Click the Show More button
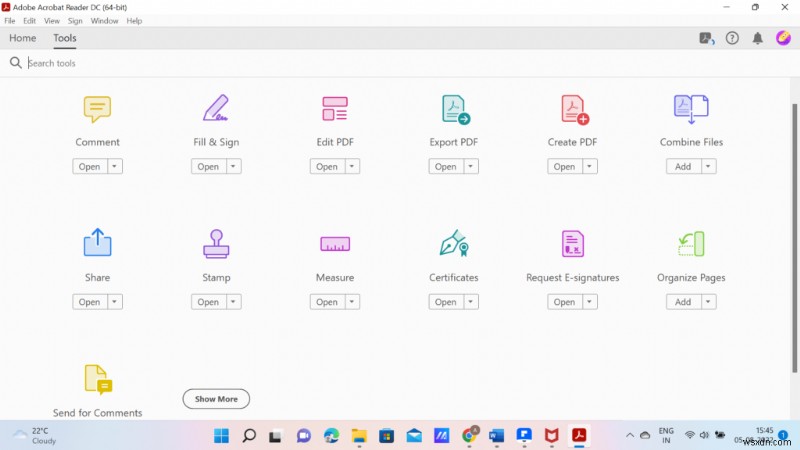The image size is (800, 450). [216, 398]
